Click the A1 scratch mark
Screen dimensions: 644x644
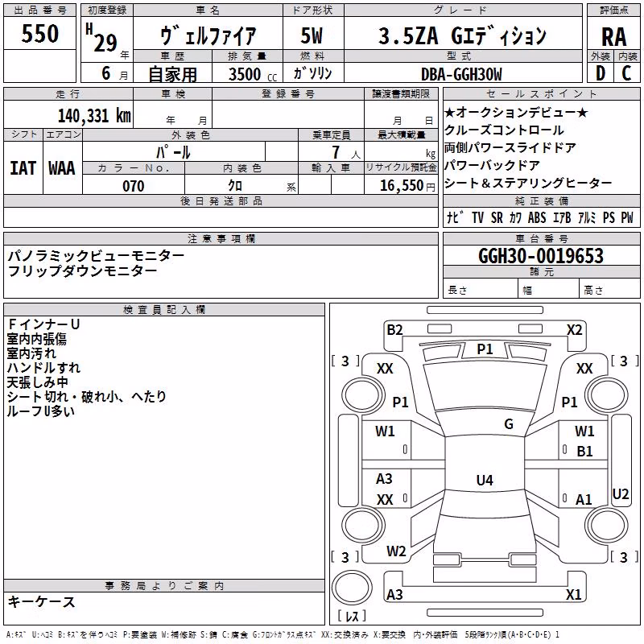coord(584,500)
